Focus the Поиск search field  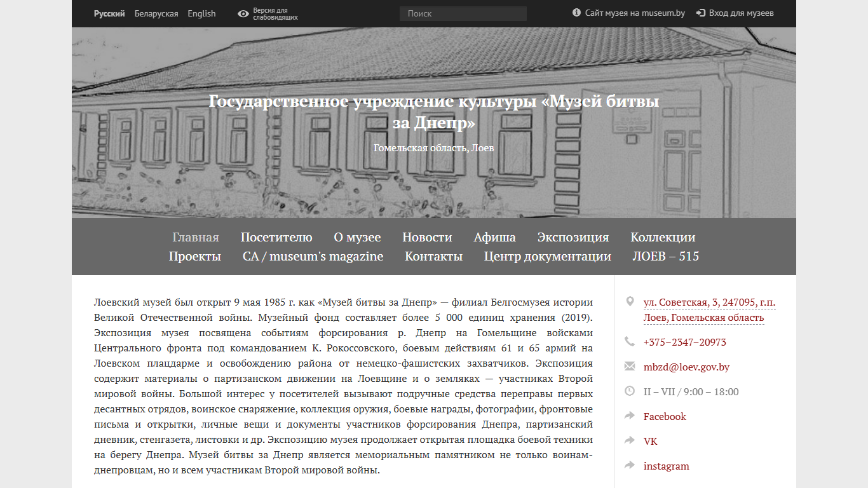tap(463, 13)
